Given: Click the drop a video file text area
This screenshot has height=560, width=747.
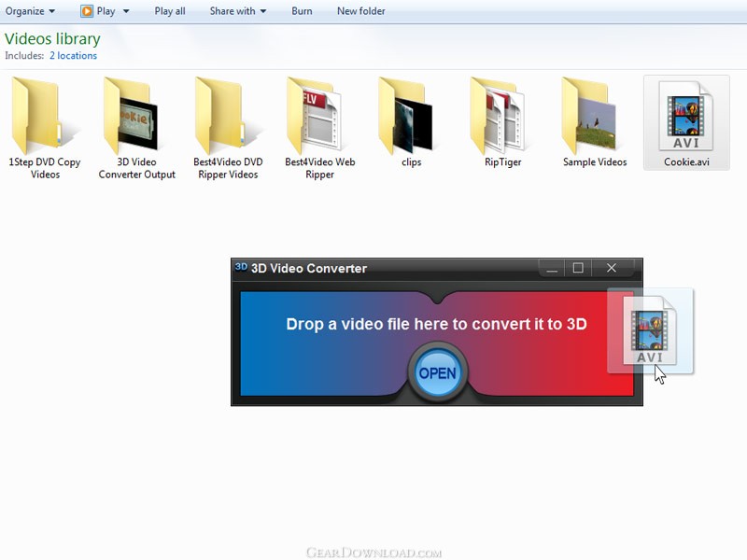Looking at the screenshot, I should [436, 324].
